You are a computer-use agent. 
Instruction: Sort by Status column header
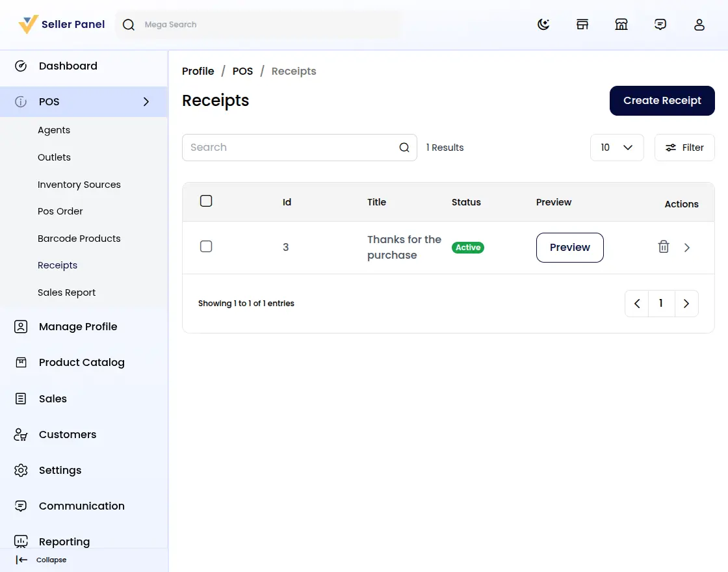466,202
